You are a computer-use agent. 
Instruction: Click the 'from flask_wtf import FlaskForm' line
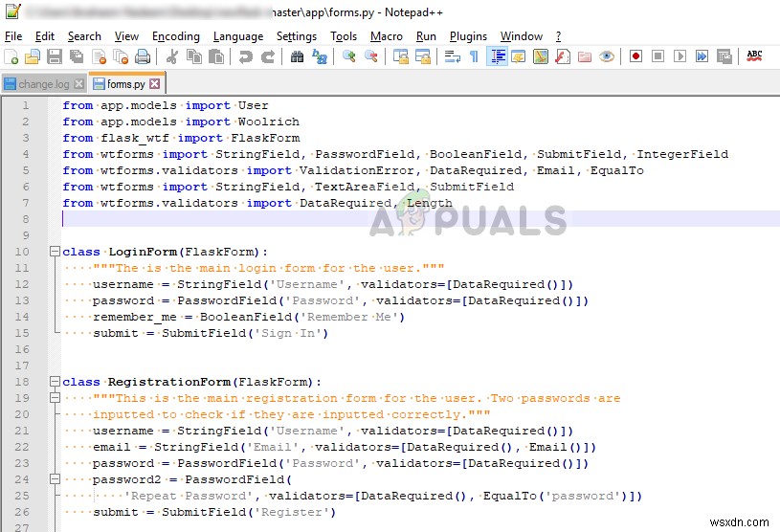coord(181,138)
